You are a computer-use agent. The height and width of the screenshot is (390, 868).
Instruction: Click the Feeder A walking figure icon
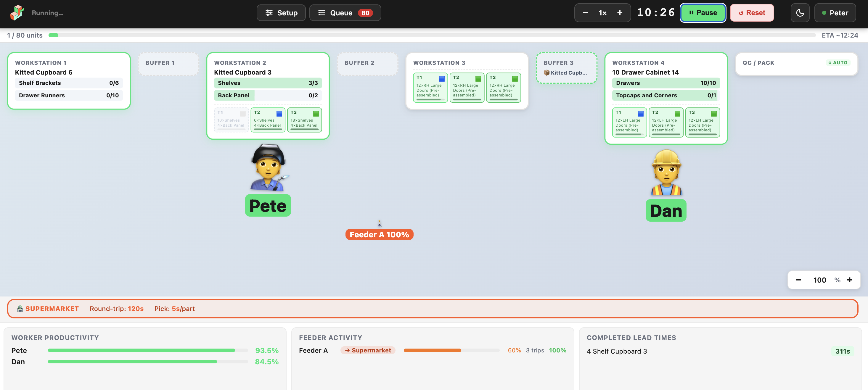[380, 224]
